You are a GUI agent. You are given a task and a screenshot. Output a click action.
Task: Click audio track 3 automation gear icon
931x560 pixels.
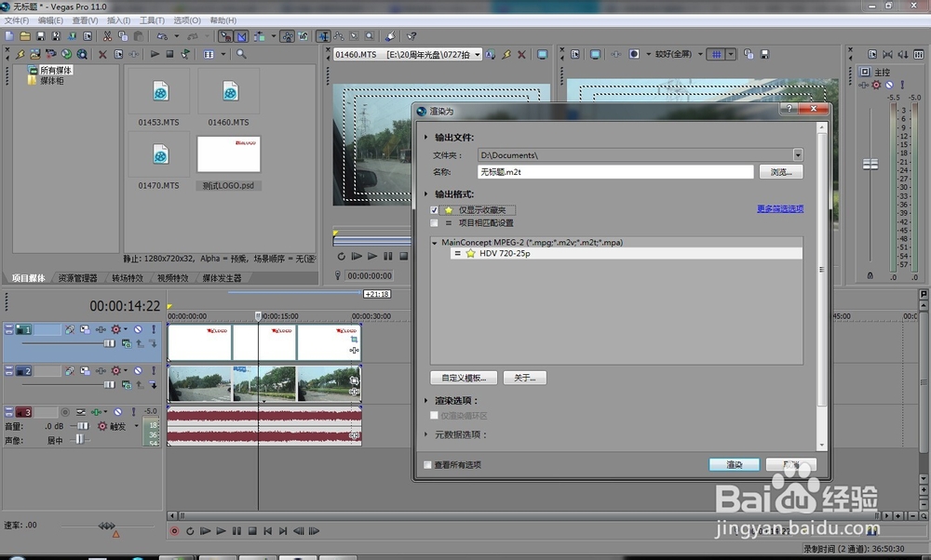(102, 426)
